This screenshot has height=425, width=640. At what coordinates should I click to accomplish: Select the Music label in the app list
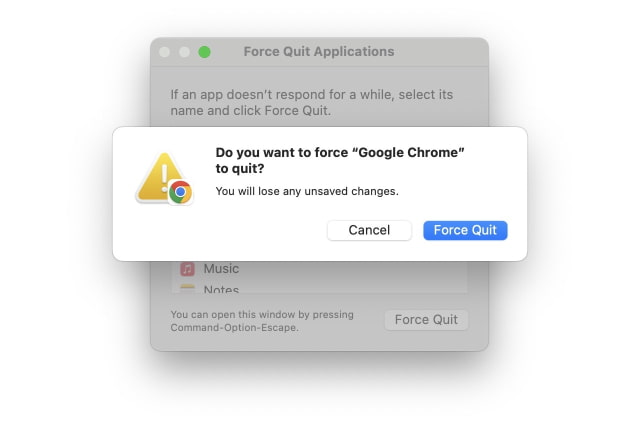pyautogui.click(x=221, y=269)
